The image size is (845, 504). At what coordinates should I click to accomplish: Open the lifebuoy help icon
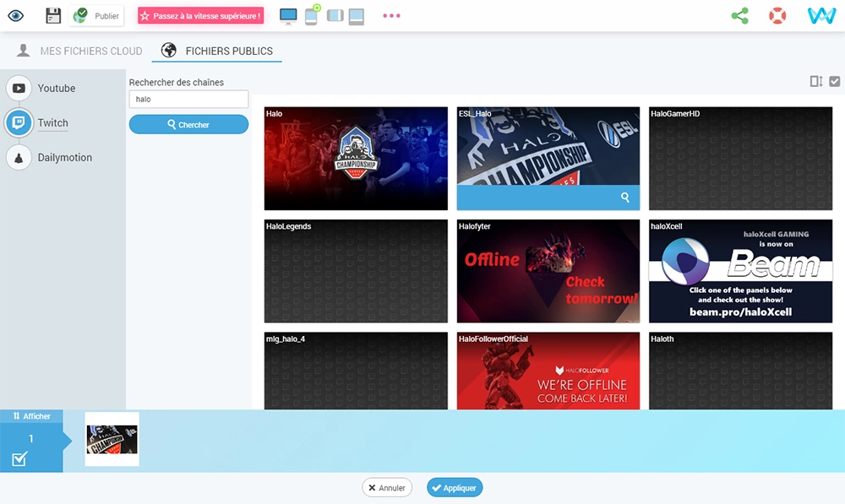777,16
